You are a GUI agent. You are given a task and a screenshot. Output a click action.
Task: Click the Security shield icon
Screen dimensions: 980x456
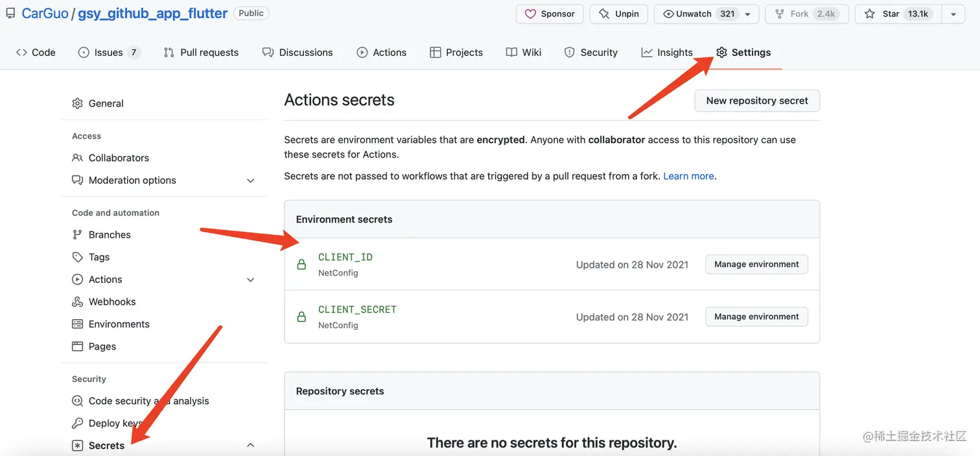coord(570,53)
